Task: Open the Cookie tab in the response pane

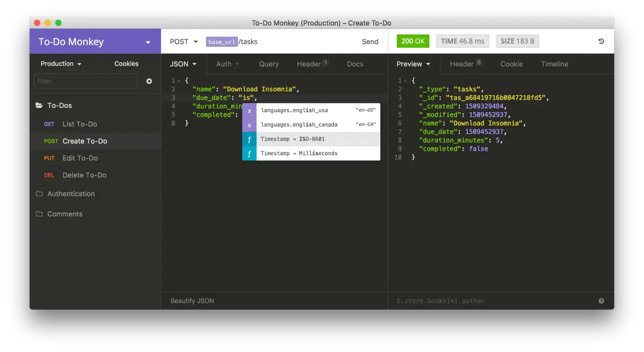Action: tap(512, 64)
